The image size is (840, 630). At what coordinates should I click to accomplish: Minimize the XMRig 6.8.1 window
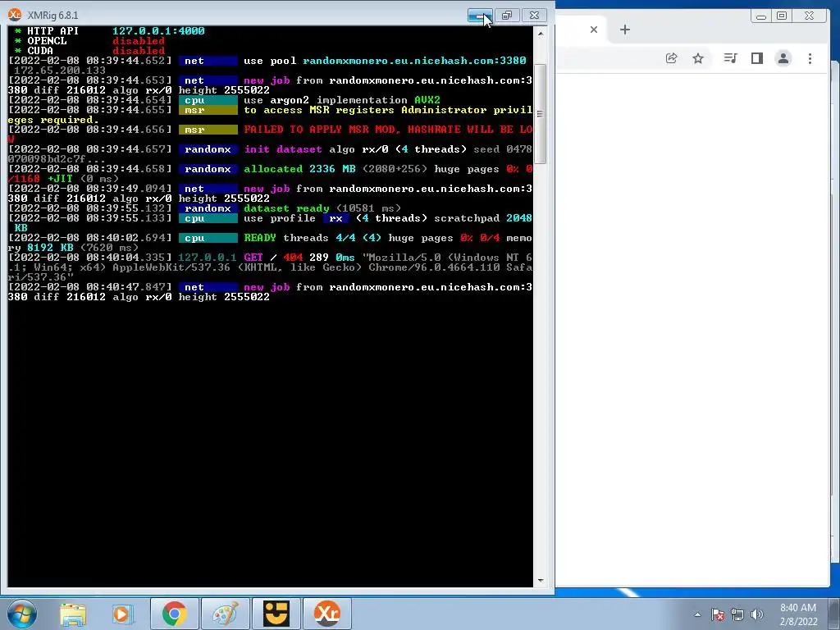pos(479,16)
